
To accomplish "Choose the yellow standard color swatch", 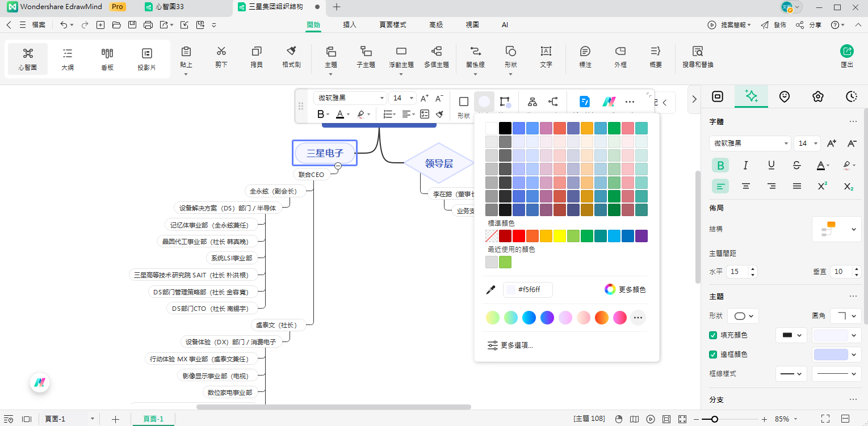I will (560, 236).
